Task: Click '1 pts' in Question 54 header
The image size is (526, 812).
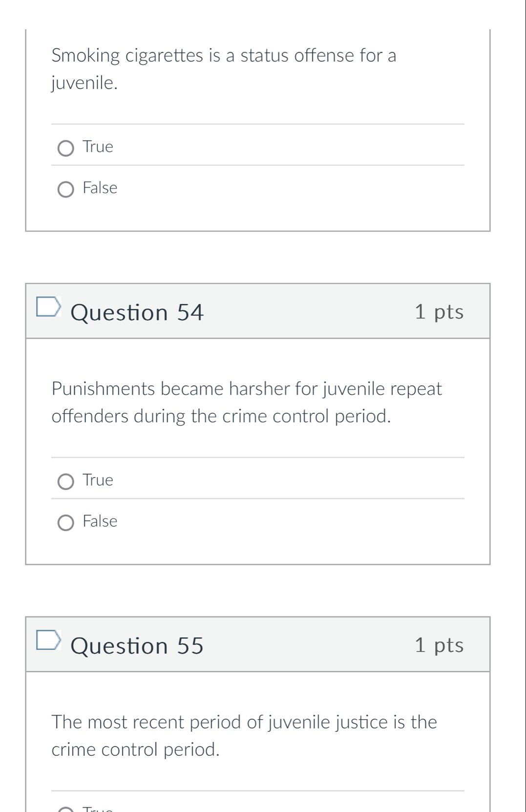Action: pos(439,312)
